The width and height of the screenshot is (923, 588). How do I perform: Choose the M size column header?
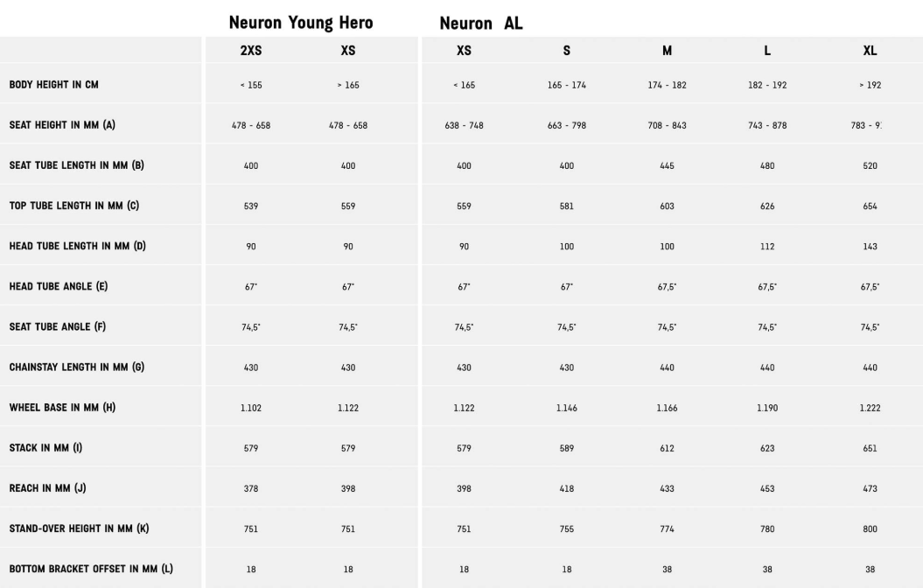point(667,51)
